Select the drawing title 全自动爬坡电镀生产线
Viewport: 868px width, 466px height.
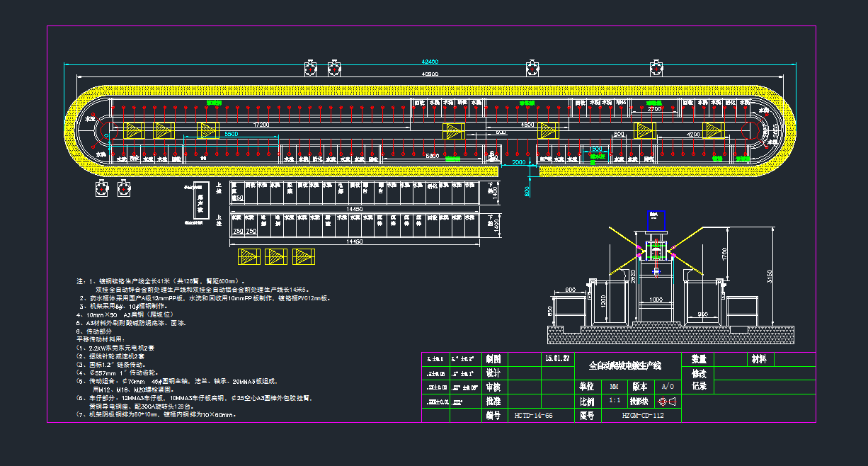[625, 366]
